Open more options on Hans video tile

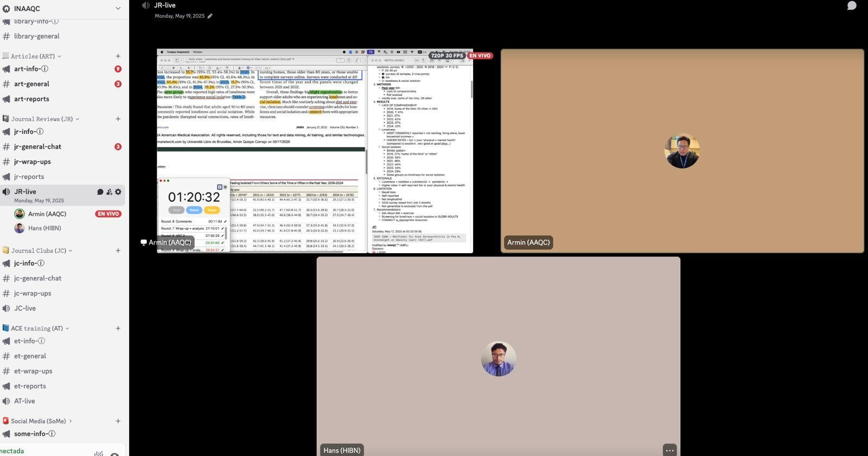[669, 450]
